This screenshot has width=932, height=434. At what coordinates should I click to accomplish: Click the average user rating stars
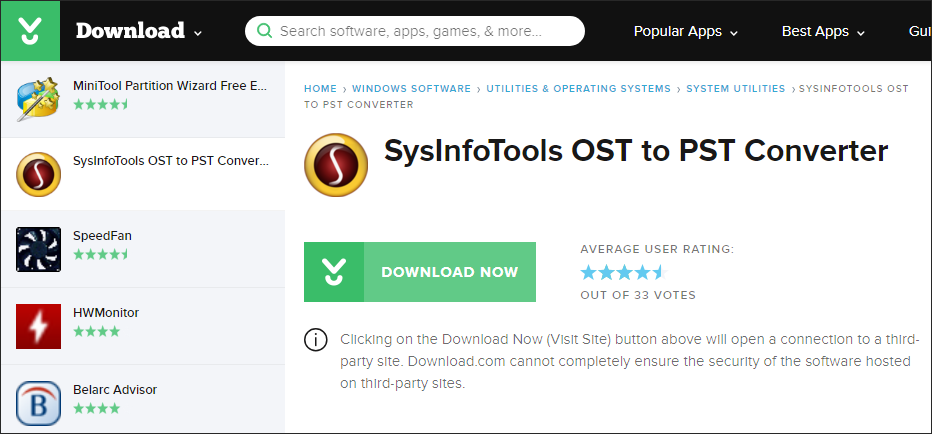[624, 273]
